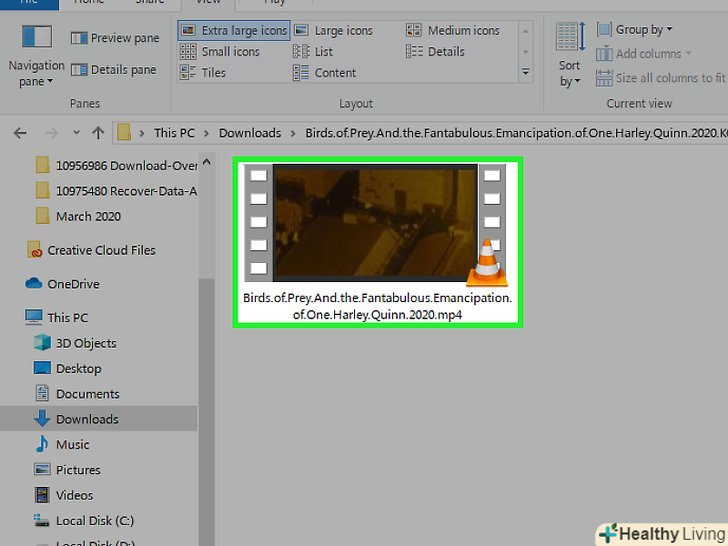Screen dimensions: 728x546
Task: Click the Birds.of.Prey...2020.mp4 file name
Action: pos(377,306)
